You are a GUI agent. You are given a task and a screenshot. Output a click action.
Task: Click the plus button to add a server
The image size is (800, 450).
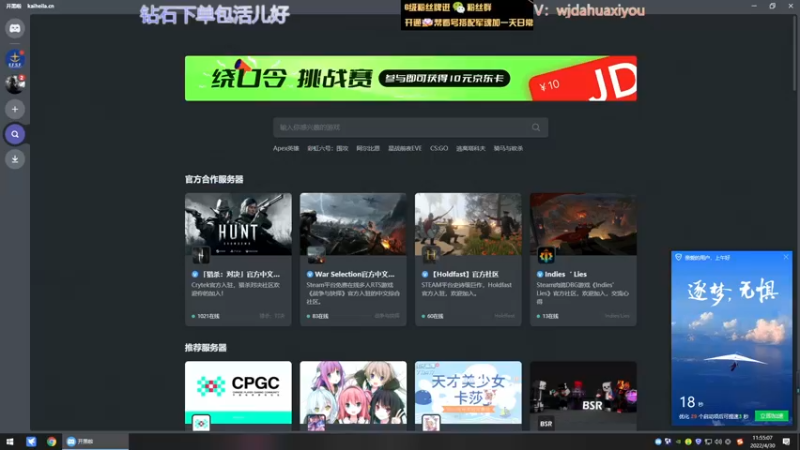click(x=15, y=109)
